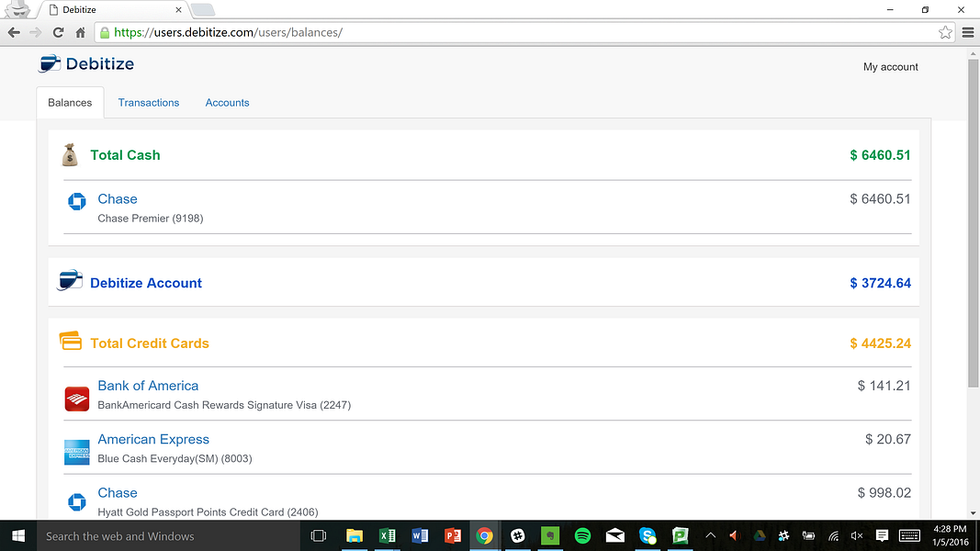Switch to the Accounts tab
This screenshot has width=980, height=551.
coord(227,103)
